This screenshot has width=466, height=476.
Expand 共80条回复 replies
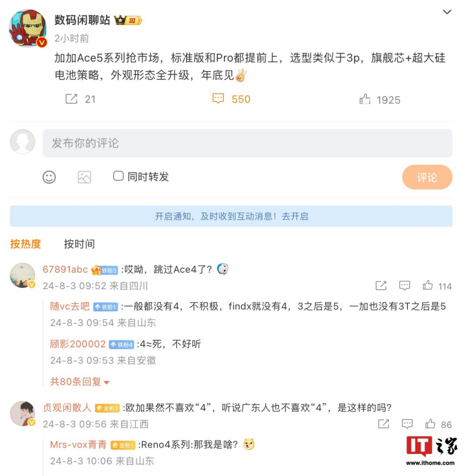click(80, 382)
